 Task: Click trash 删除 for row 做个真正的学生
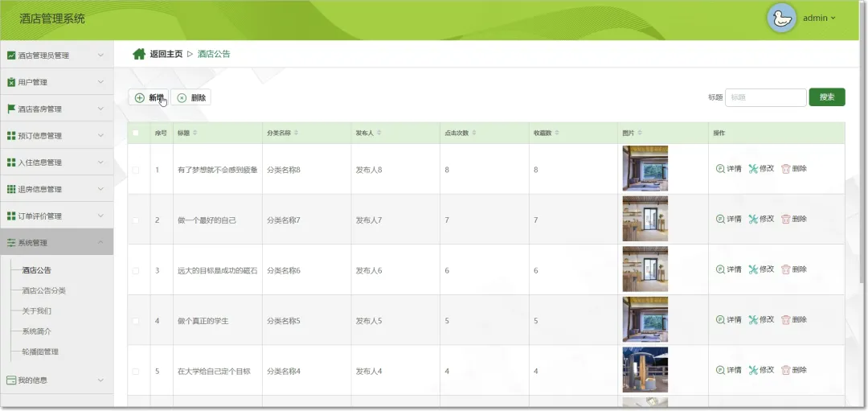coord(794,319)
